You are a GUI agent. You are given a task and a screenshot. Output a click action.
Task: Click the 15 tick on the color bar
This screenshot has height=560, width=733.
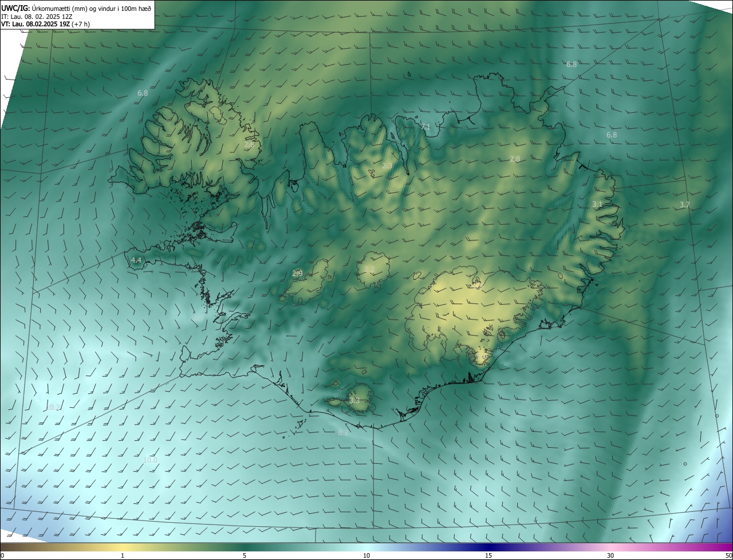488,555
